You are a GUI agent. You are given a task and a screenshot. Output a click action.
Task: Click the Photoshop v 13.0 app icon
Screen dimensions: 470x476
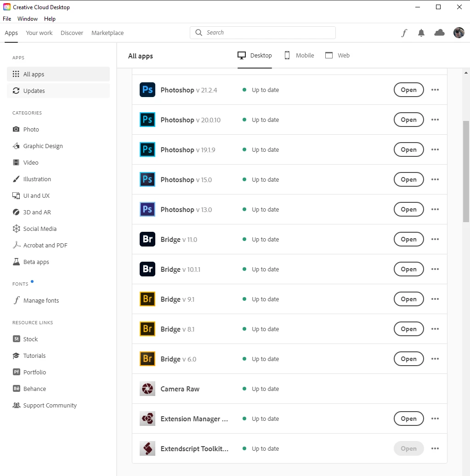coord(147,209)
